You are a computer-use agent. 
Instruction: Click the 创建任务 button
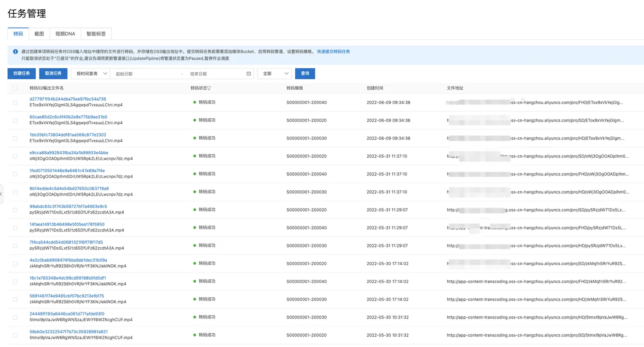(22, 74)
